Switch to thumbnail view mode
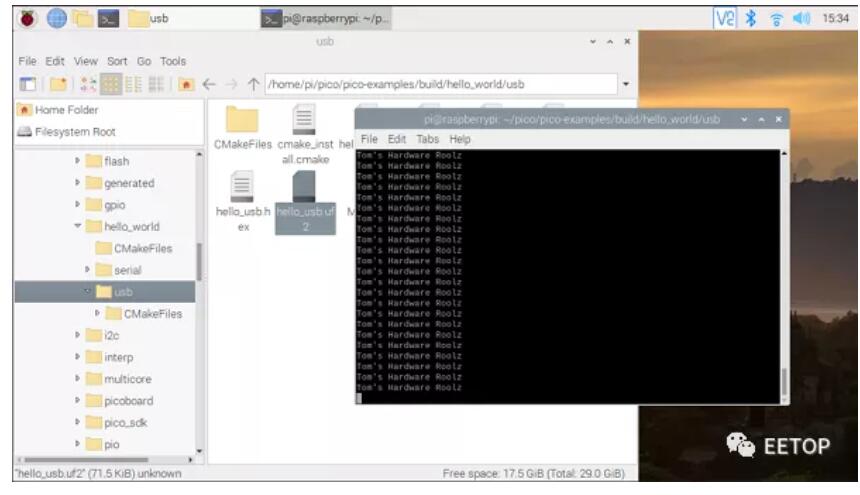Image resolution: width=860 pixels, height=495 pixels. point(111,84)
